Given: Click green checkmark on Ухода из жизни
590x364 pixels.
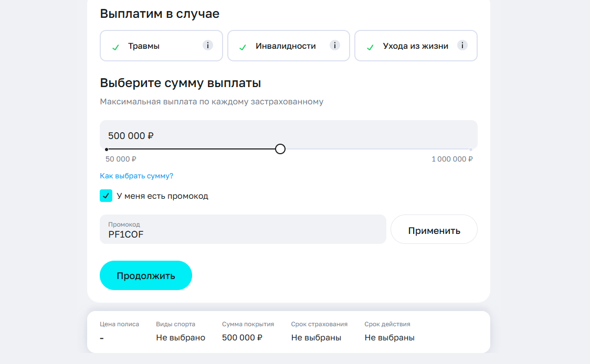Looking at the screenshot, I should [x=370, y=47].
